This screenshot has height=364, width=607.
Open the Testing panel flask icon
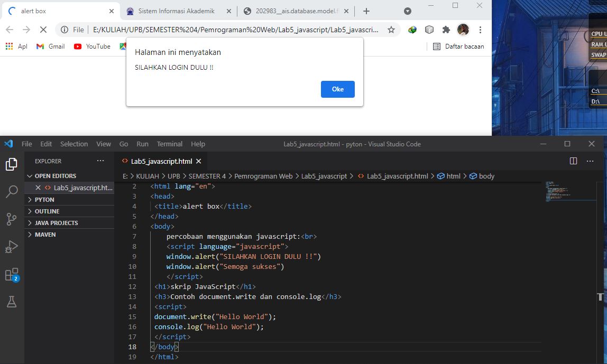(x=11, y=301)
